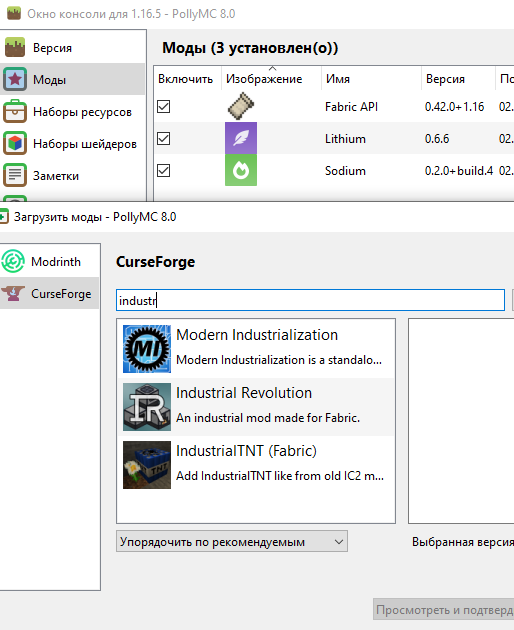The height and width of the screenshot is (630, 514).
Task: Click the Modern Industrialization gear thumbnail
Action: coord(147,349)
